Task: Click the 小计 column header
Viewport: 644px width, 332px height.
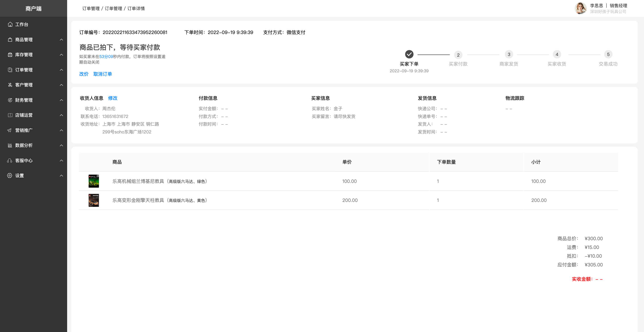Action: click(x=536, y=162)
